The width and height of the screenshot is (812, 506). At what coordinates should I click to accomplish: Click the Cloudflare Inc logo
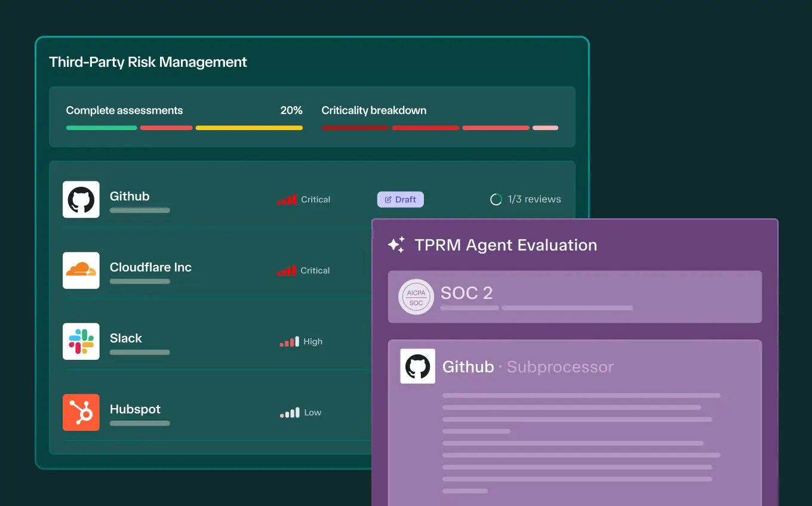point(81,270)
